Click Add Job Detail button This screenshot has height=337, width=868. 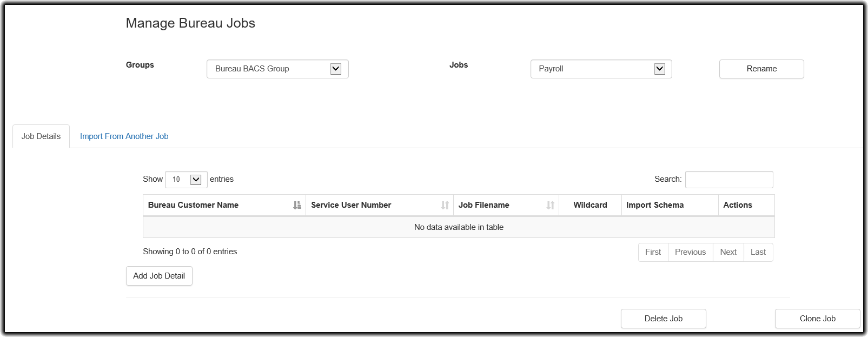click(x=159, y=276)
